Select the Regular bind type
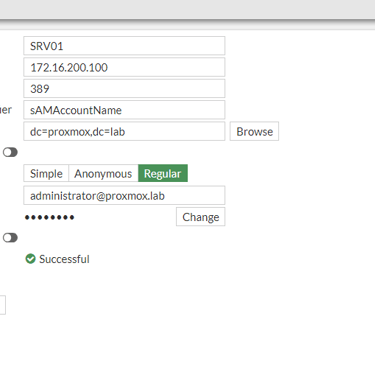 tap(163, 173)
